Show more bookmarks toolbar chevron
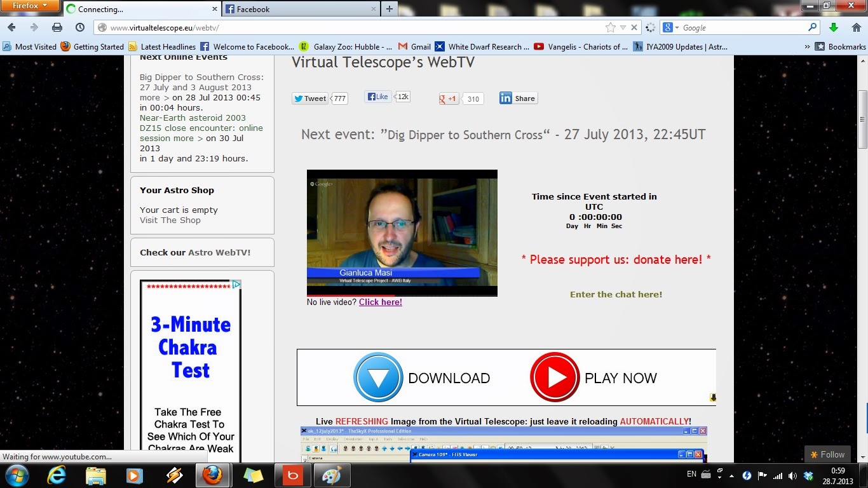Screen dimensions: 868x488 [807, 46]
